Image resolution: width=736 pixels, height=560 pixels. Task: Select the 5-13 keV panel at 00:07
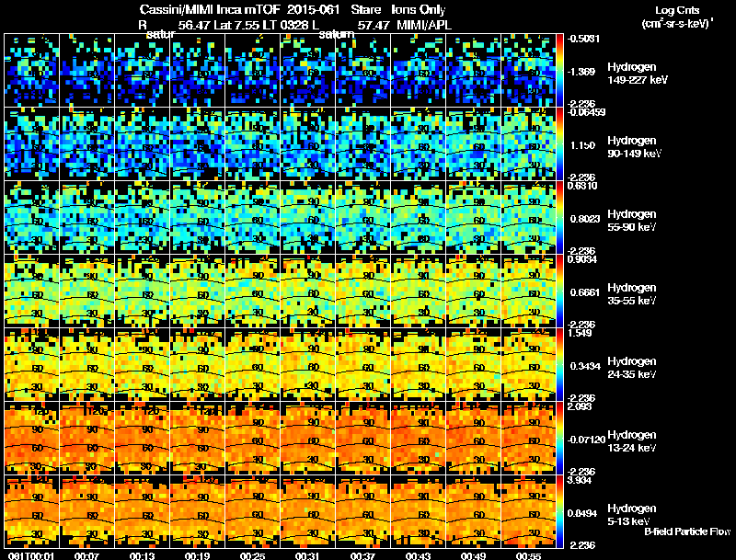[x=86, y=512]
